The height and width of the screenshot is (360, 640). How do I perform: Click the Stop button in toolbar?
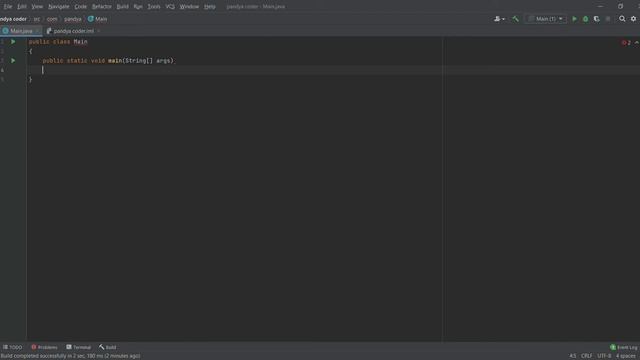coord(608,19)
